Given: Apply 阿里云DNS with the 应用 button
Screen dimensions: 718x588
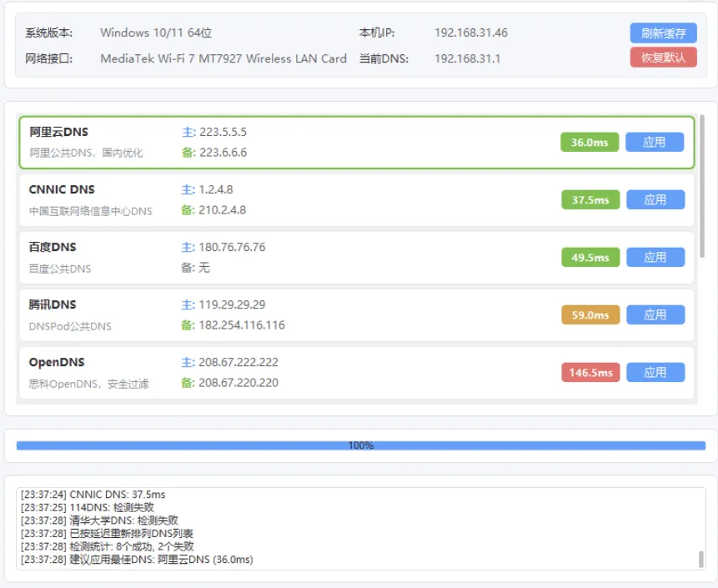Looking at the screenshot, I should 655,142.
